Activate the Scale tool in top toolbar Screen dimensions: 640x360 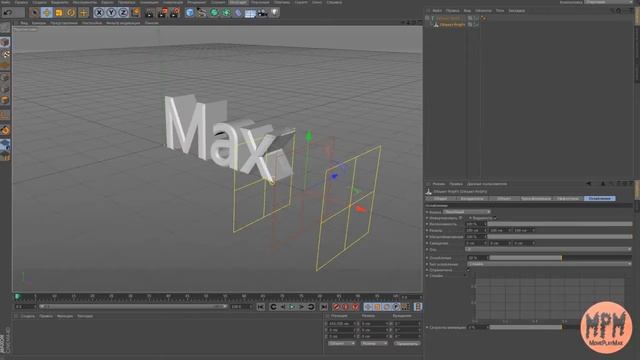point(59,13)
